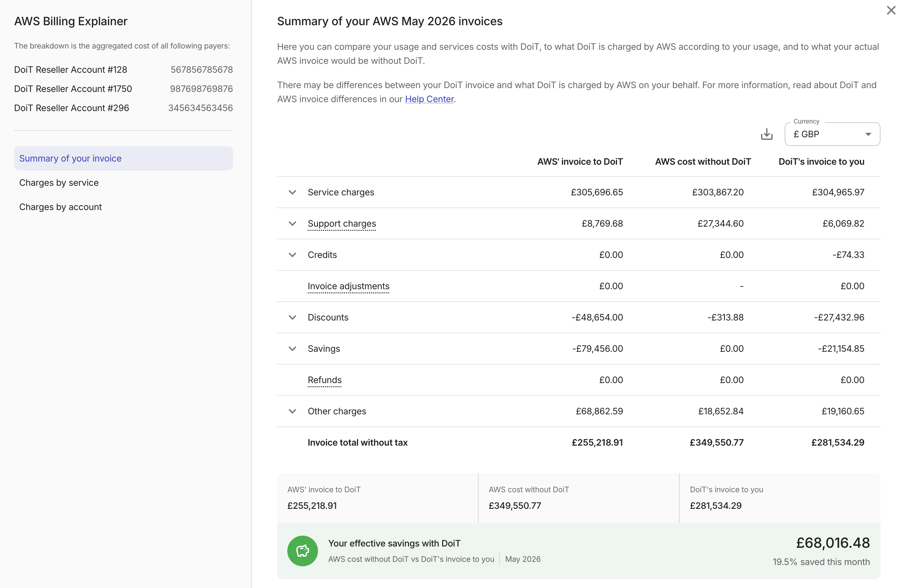Open Charges by account section

pyautogui.click(x=123, y=207)
